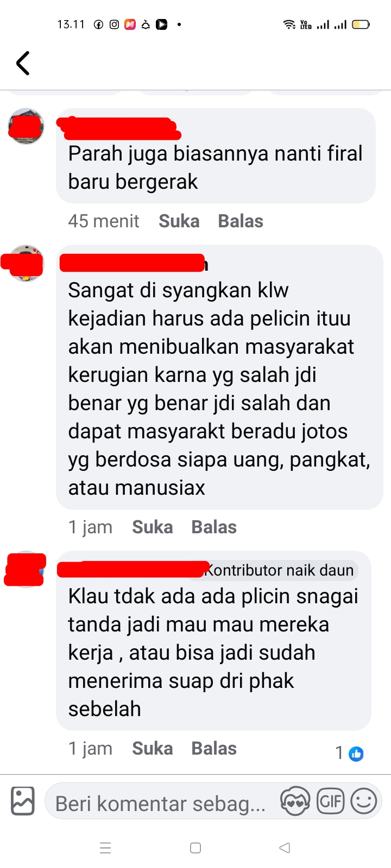
Task: Open the photo attachment icon
Action: 23,801
